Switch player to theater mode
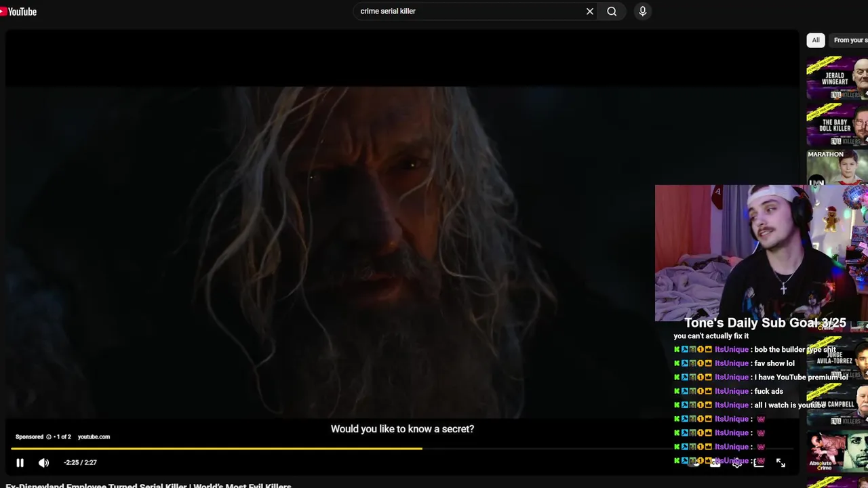 759,463
